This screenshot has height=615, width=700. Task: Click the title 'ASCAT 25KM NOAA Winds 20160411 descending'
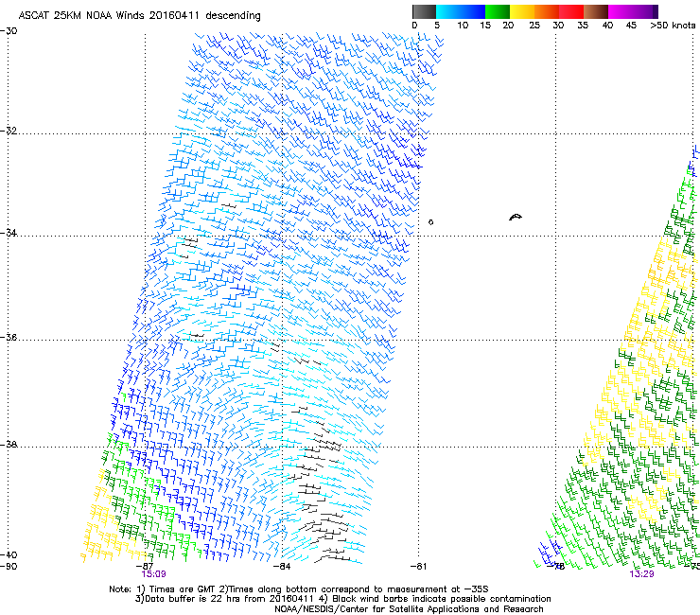[139, 16]
